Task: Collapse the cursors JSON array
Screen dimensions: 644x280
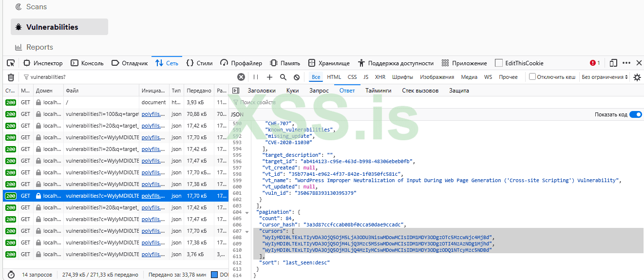Action: coord(247,231)
